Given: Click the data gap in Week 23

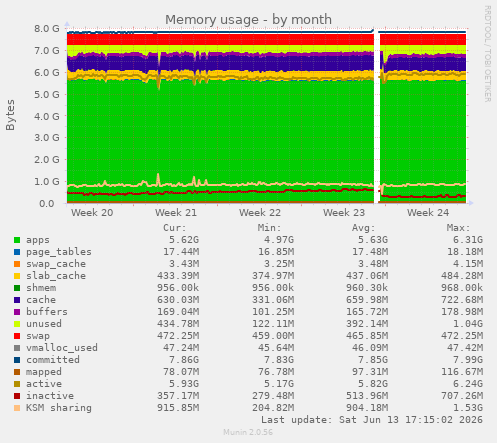Looking at the screenshot, I should point(377,117).
